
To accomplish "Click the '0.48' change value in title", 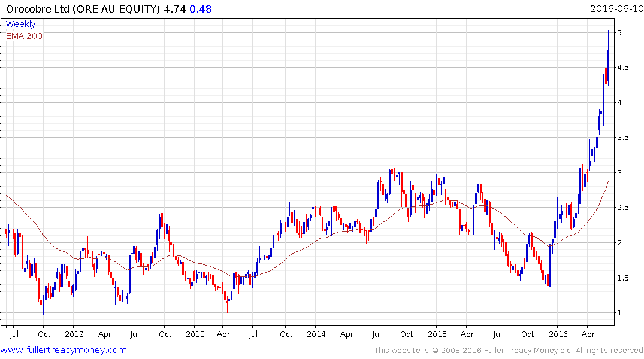I will [x=201, y=8].
